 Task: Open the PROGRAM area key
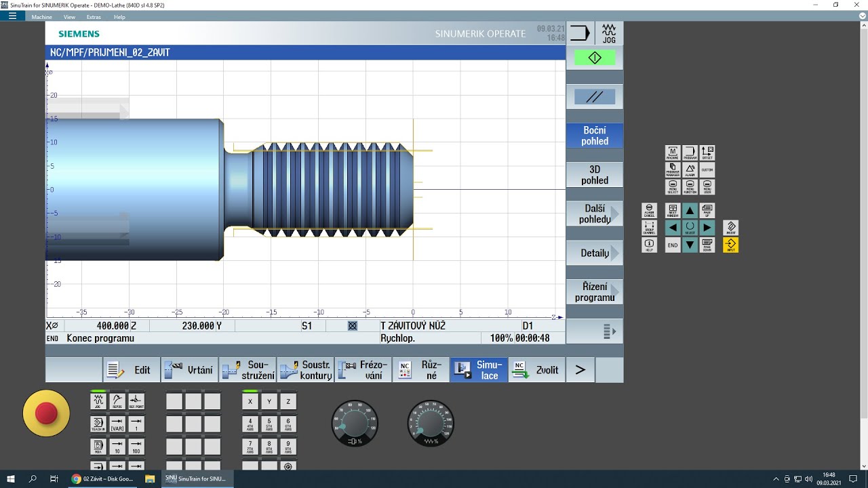(x=690, y=153)
